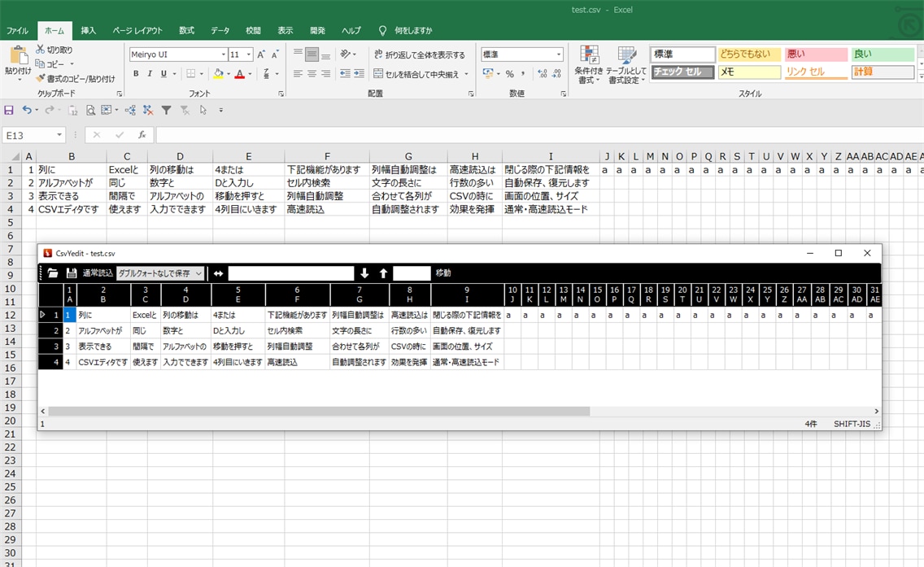
Task: Open the Meiryo UI font name dropdown
Action: [224, 55]
